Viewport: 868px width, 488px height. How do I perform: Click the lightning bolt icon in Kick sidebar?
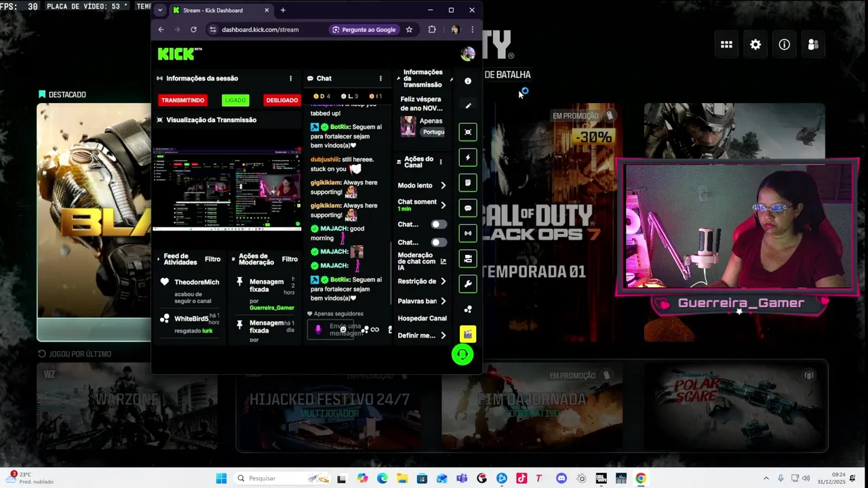(x=468, y=157)
